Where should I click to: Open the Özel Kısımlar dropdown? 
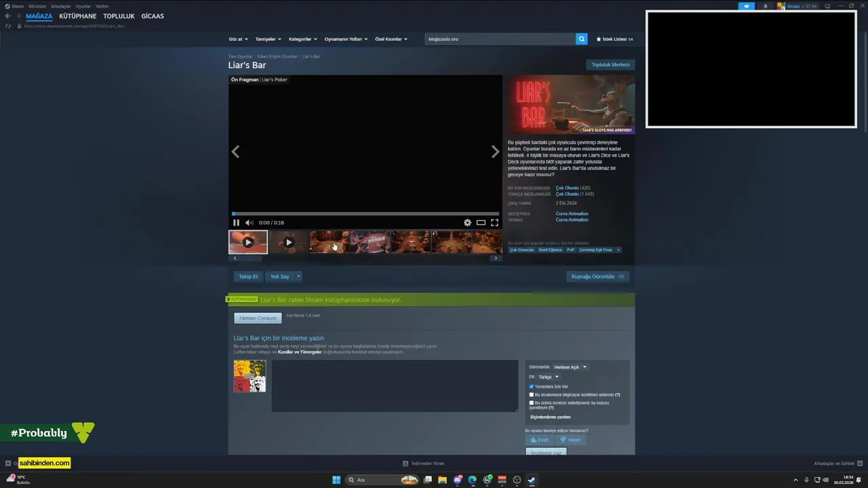391,39
